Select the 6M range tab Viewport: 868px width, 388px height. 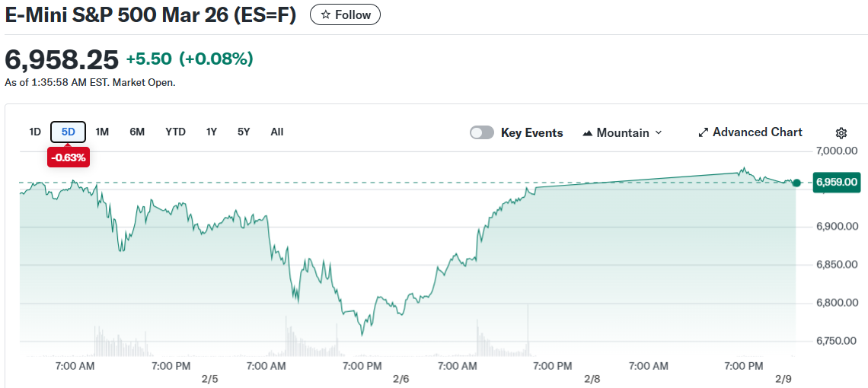pos(137,132)
